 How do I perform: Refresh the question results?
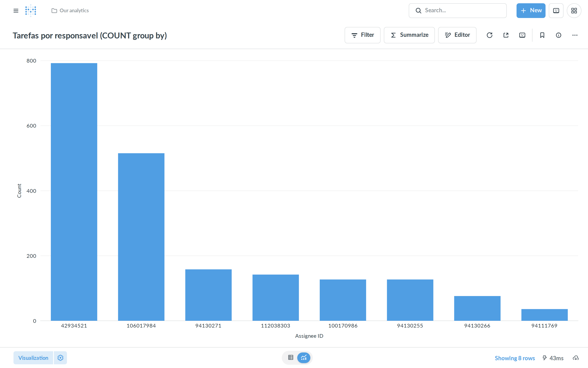(489, 35)
